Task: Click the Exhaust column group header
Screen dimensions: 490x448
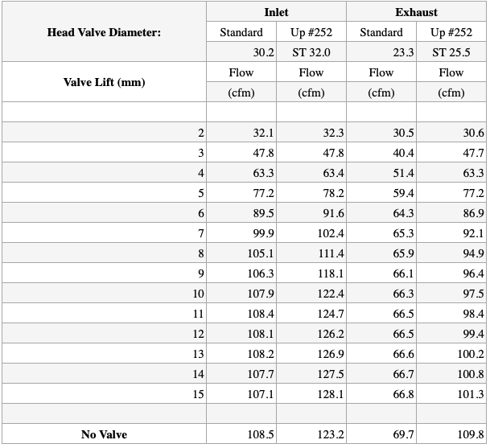Action: coord(416,12)
